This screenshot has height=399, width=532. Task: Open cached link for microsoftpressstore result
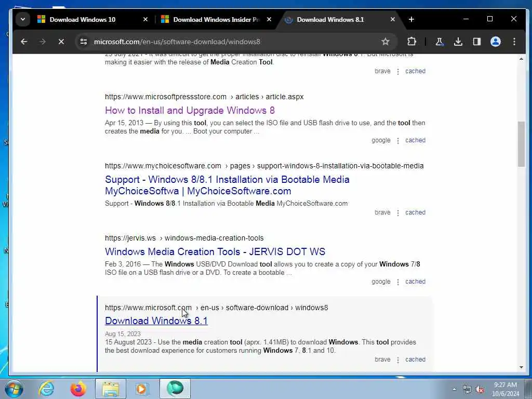click(x=415, y=140)
